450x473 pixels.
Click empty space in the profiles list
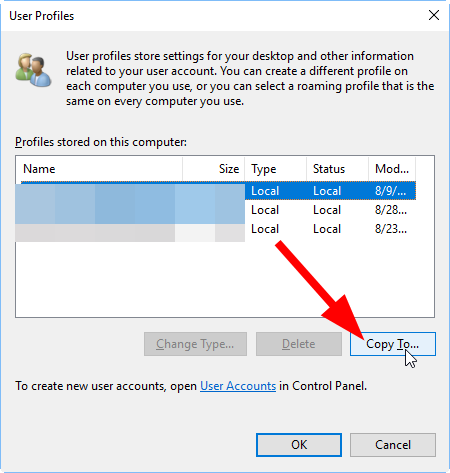pos(167,278)
